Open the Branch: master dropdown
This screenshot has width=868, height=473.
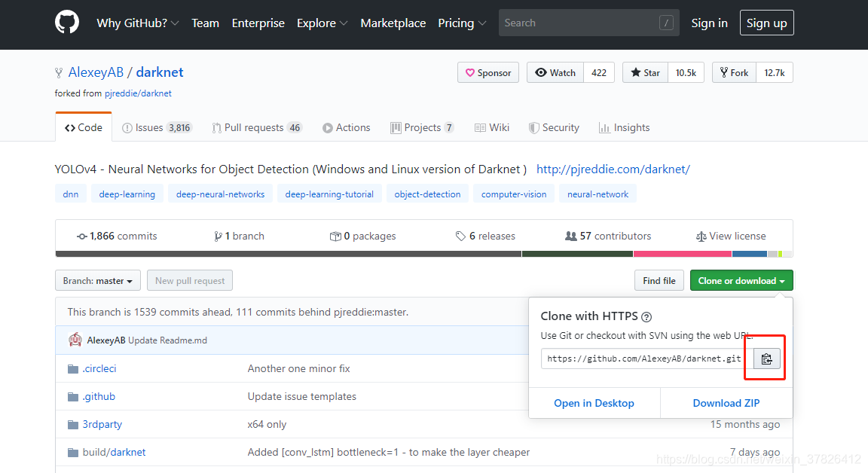pyautogui.click(x=97, y=280)
